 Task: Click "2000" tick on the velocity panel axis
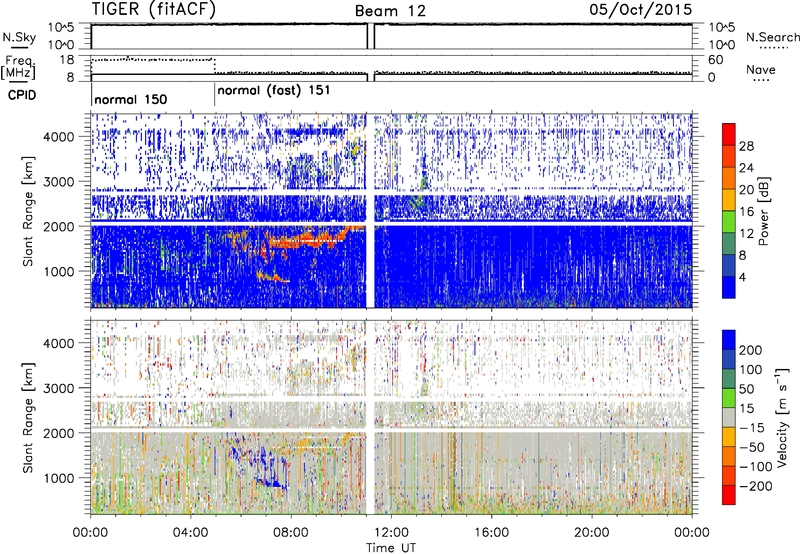58,433
